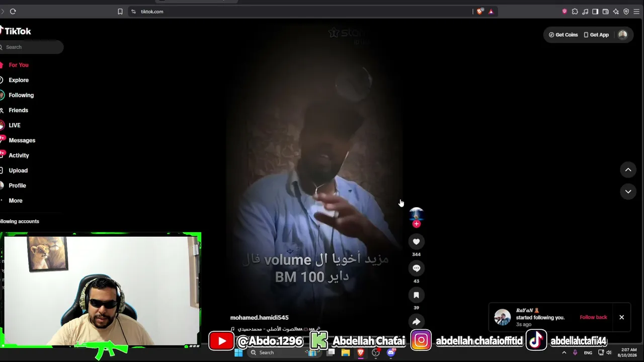Toggle the browser sidebar panel
The image size is (644, 362).
(x=595, y=12)
